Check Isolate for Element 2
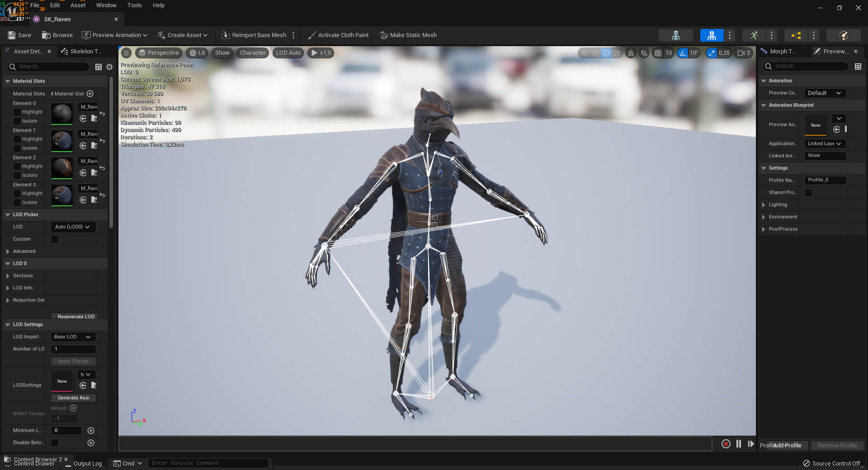 pyautogui.click(x=17, y=176)
